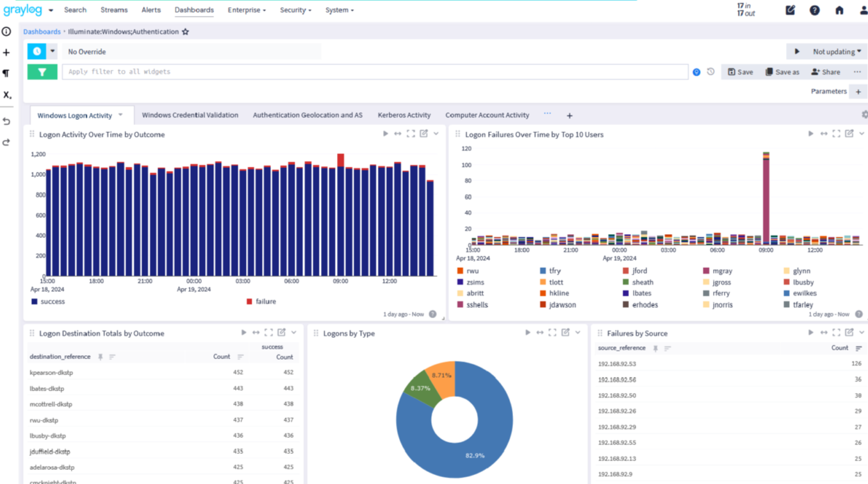Fullscreen the Logons by Type widget
Screen dimensions: 868x484
coord(552,333)
